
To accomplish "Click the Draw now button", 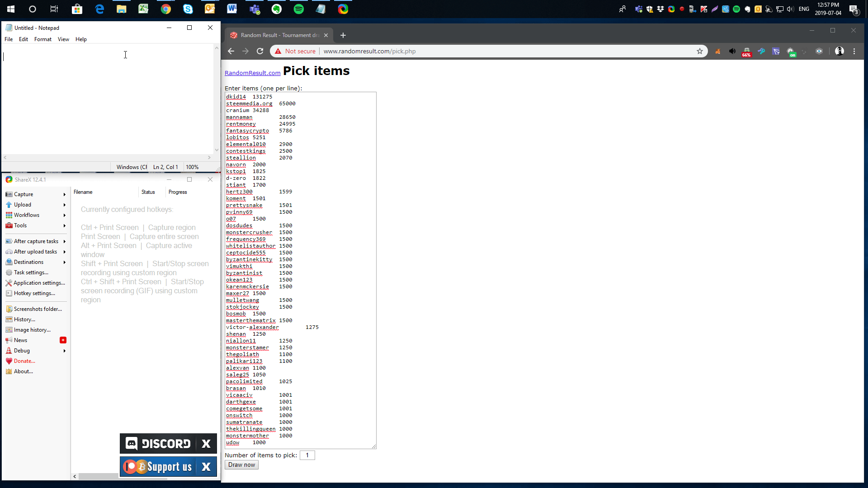I will tap(241, 465).
